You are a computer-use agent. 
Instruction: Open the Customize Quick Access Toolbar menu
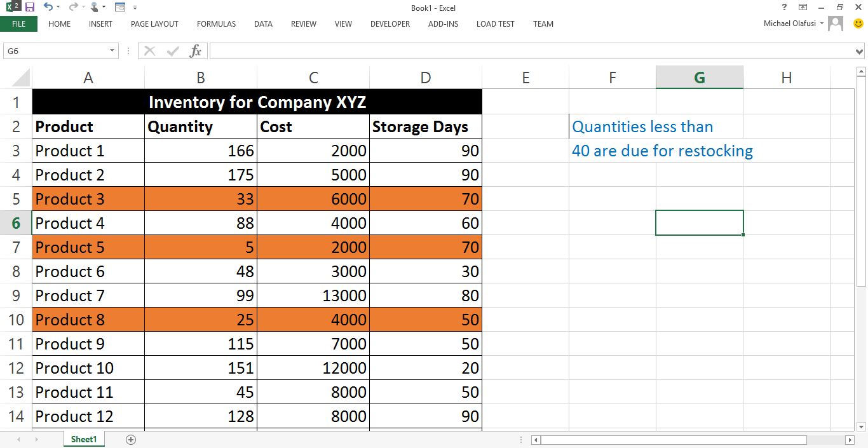click(135, 7)
